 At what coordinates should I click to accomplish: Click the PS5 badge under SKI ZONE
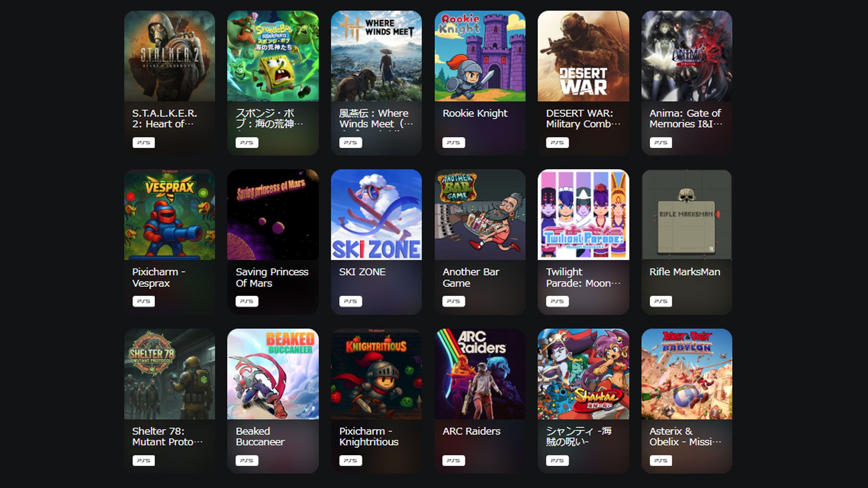[x=350, y=301]
